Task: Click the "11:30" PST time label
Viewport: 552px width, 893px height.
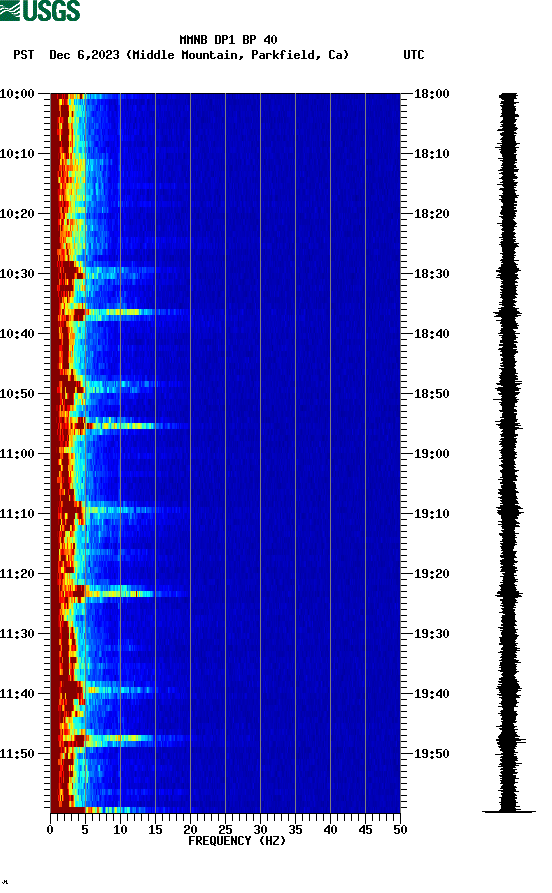Action: [x=17, y=634]
